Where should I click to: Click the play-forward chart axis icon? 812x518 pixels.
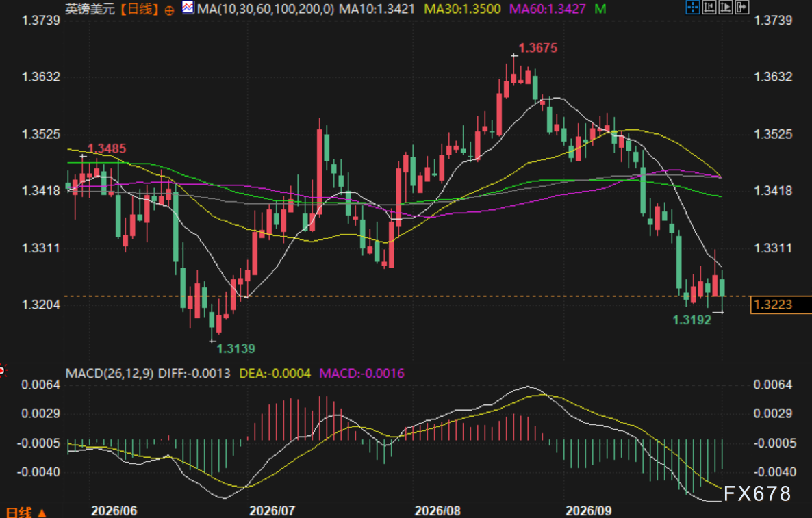click(726, 8)
